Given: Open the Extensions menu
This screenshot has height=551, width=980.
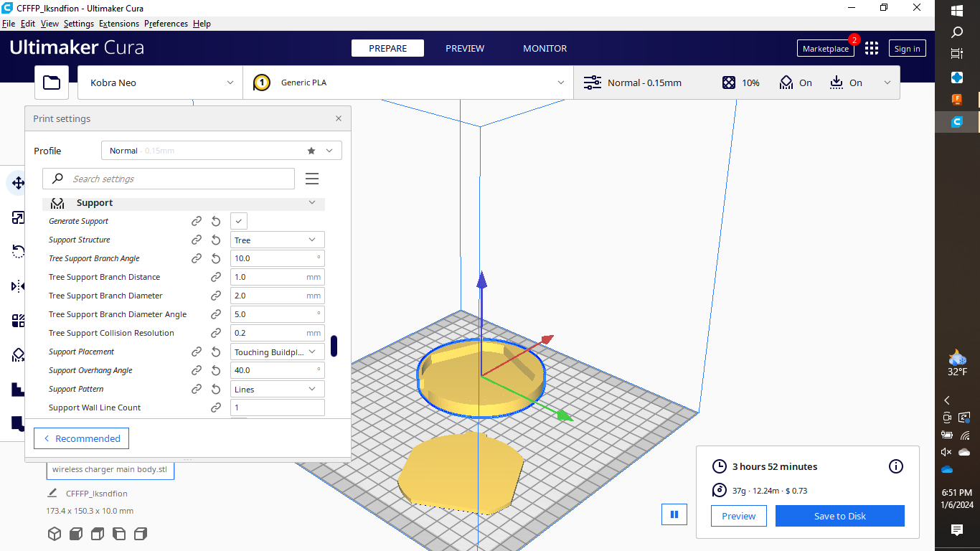Looking at the screenshot, I should click(119, 24).
